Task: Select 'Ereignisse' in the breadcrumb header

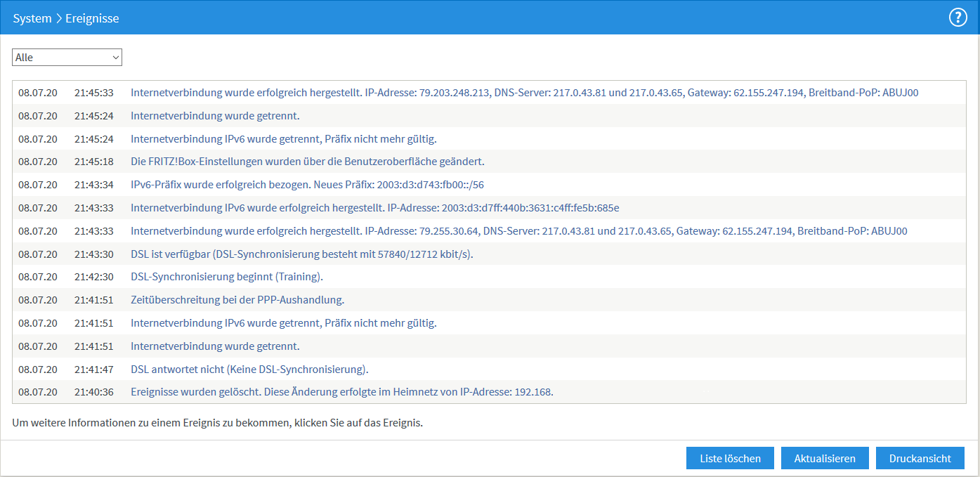Action: pos(92,18)
